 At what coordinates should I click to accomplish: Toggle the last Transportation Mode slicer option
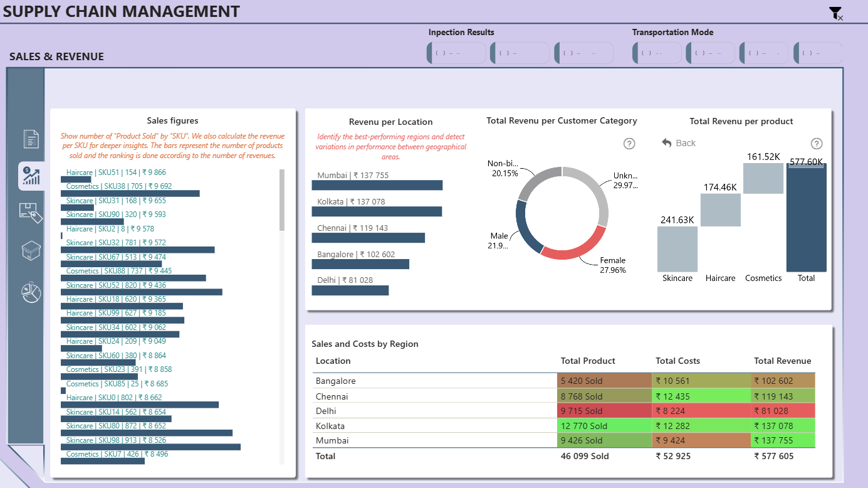818,53
